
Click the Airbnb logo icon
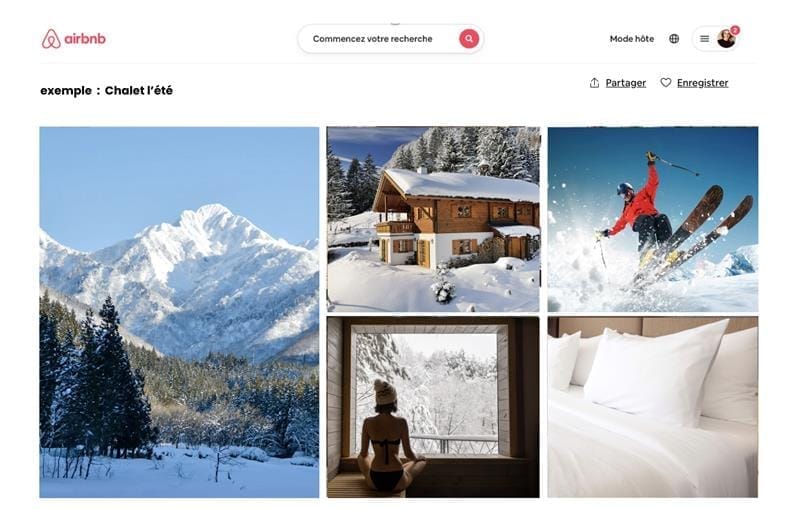click(x=51, y=39)
